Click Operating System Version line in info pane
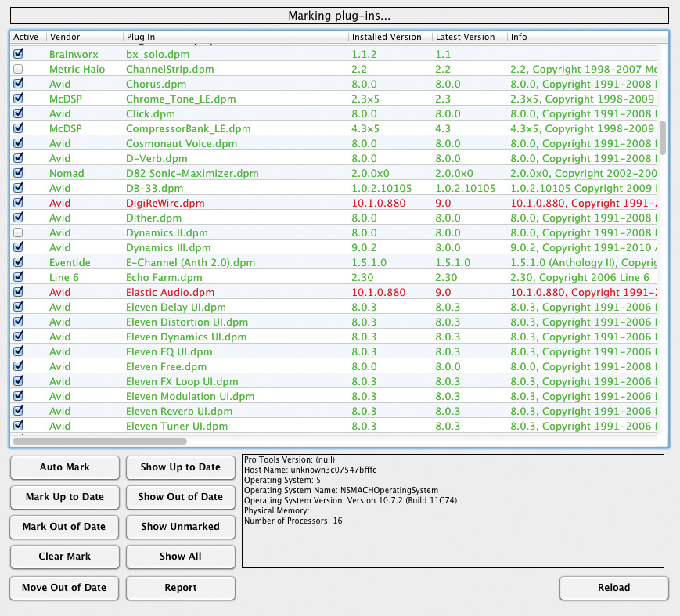This screenshot has height=616, width=680. pos(351,500)
